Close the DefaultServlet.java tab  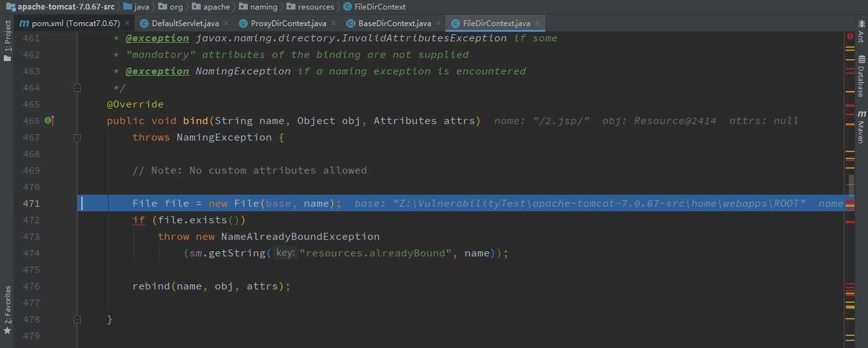pyautogui.click(x=226, y=24)
